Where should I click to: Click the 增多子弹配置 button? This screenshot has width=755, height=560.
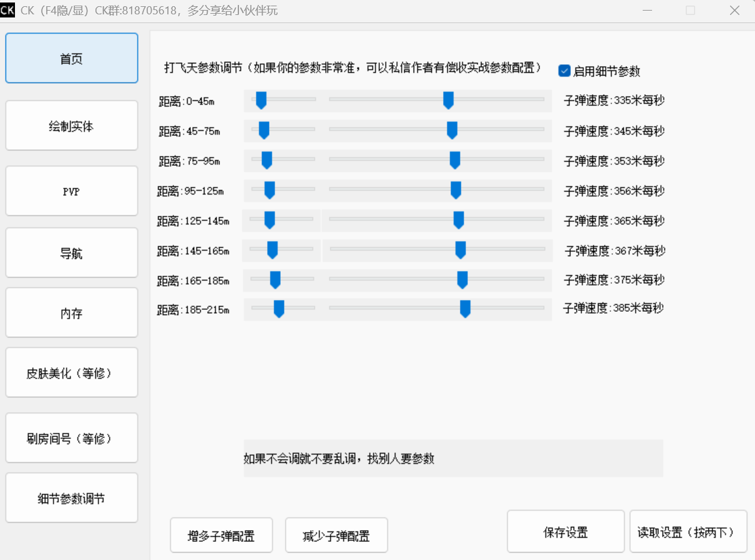click(222, 536)
